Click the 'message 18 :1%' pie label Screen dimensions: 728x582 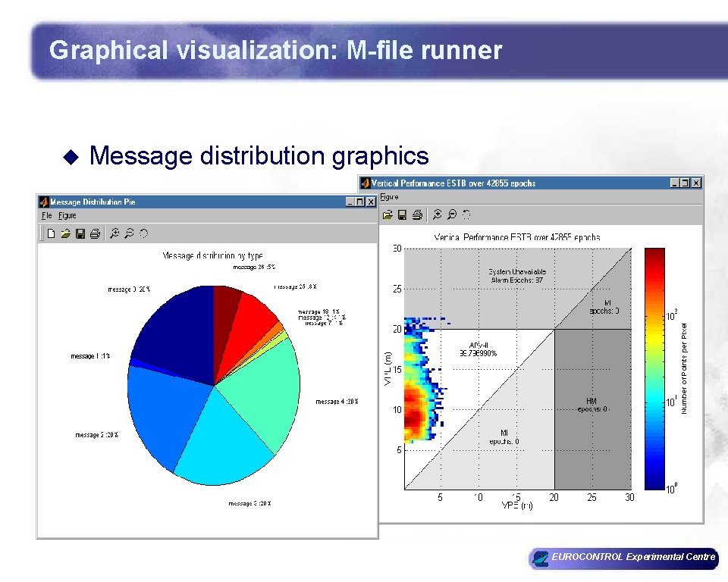pyautogui.click(x=318, y=312)
